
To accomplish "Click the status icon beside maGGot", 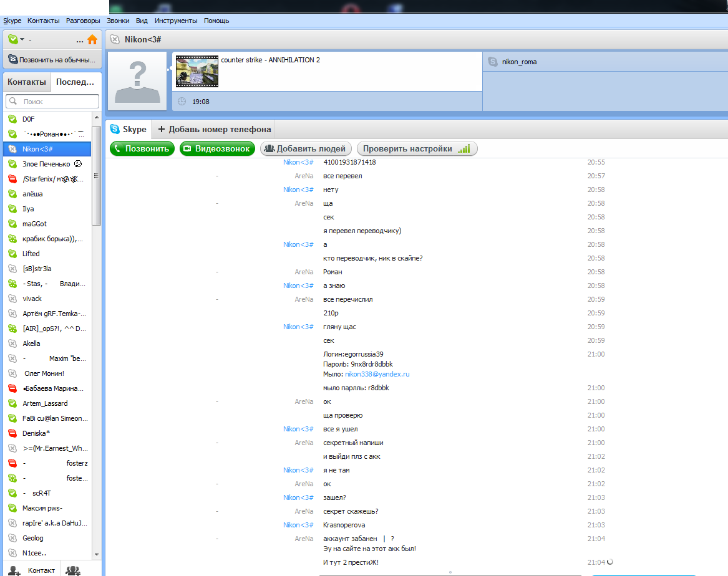I will click(12, 224).
